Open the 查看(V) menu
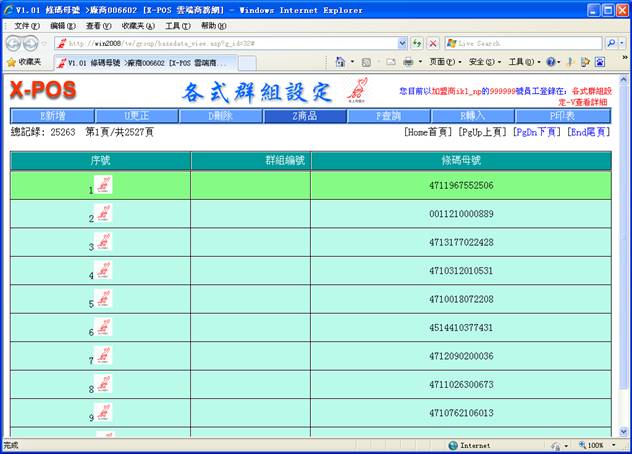Screen dimensions: 632x454 pyautogui.click(x=99, y=25)
